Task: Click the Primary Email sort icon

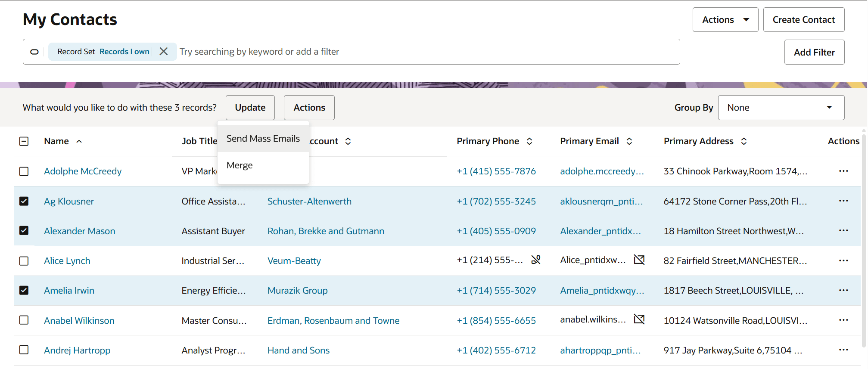Action: tap(629, 141)
